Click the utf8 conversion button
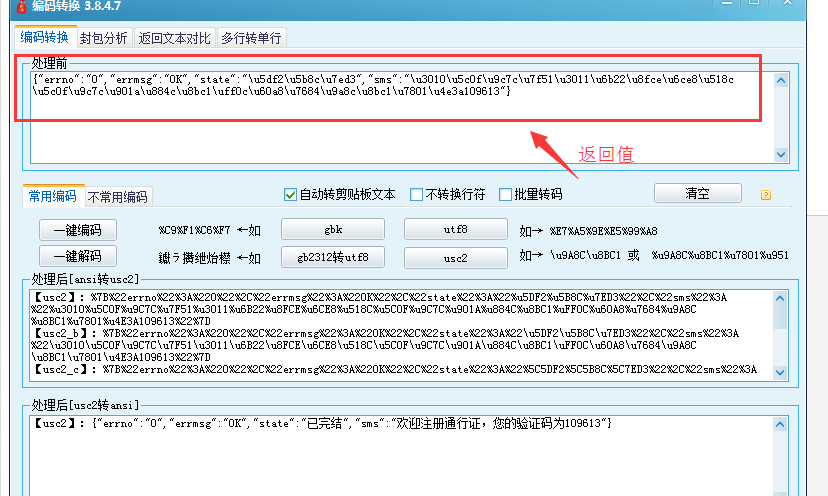828x496 pixels. 456,229
